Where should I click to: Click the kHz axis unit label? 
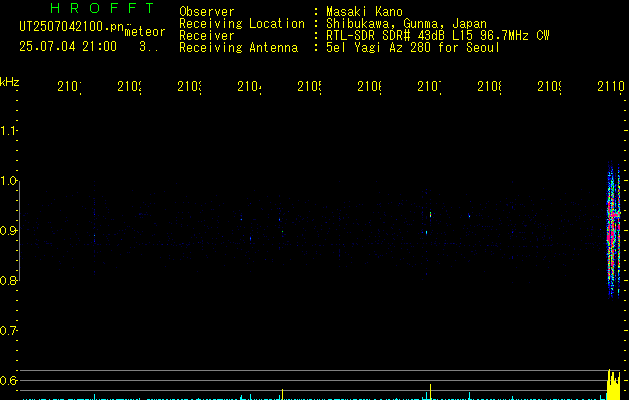[10, 82]
